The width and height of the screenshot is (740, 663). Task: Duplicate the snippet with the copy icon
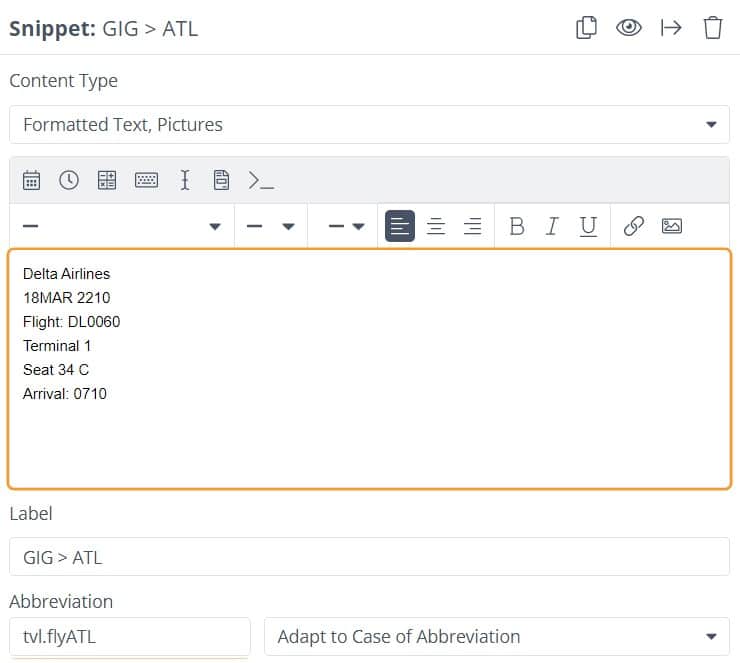(586, 28)
